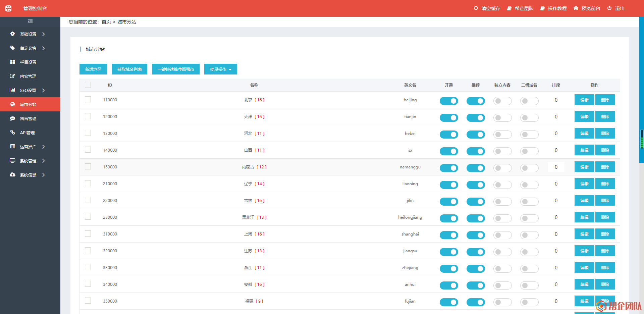Click the edit icon beside 内容管理
The height and width of the screenshot is (314, 644).
[x=12, y=76]
